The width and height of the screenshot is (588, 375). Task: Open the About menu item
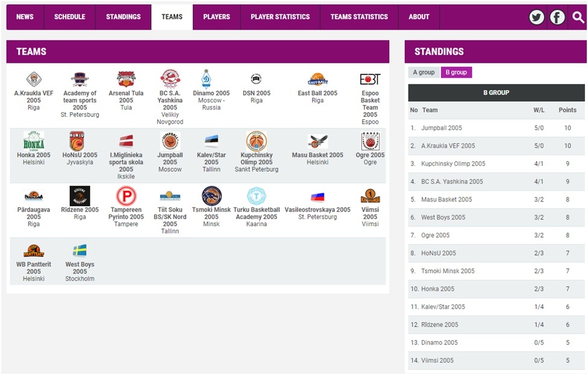[x=419, y=17]
